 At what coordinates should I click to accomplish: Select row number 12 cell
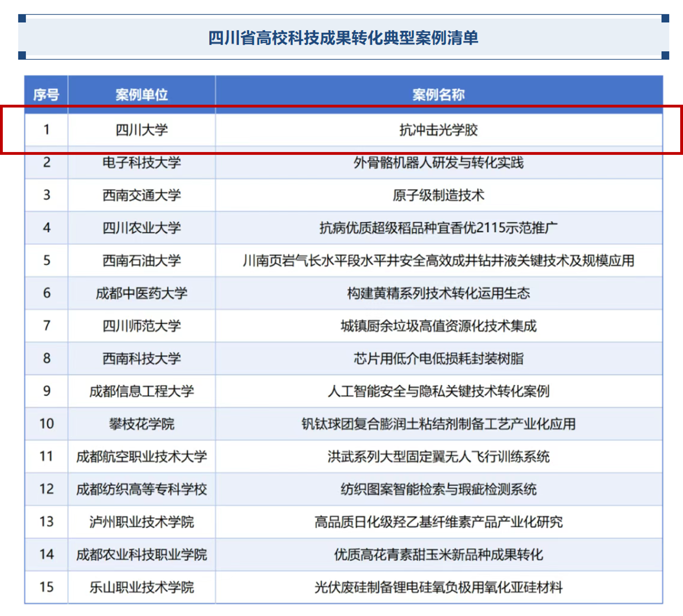46,489
